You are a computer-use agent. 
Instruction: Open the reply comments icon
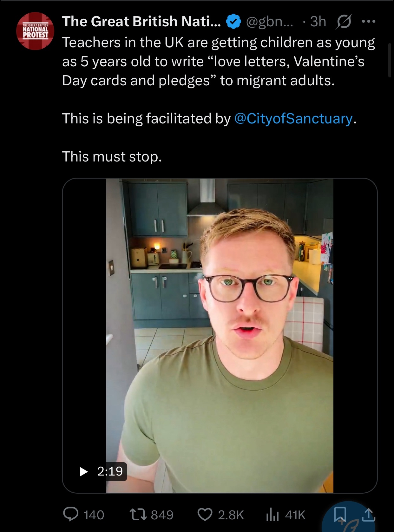point(71,515)
